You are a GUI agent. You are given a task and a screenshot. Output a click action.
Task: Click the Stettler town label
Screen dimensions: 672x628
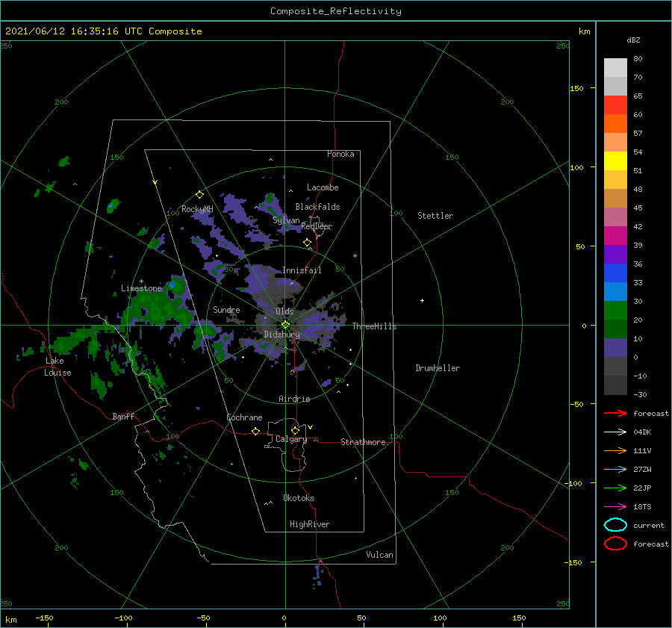(435, 216)
